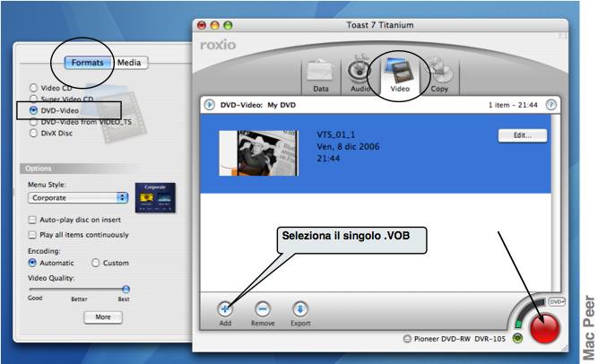Click the content list scrollbar
598x364 pixels.
[556, 203]
